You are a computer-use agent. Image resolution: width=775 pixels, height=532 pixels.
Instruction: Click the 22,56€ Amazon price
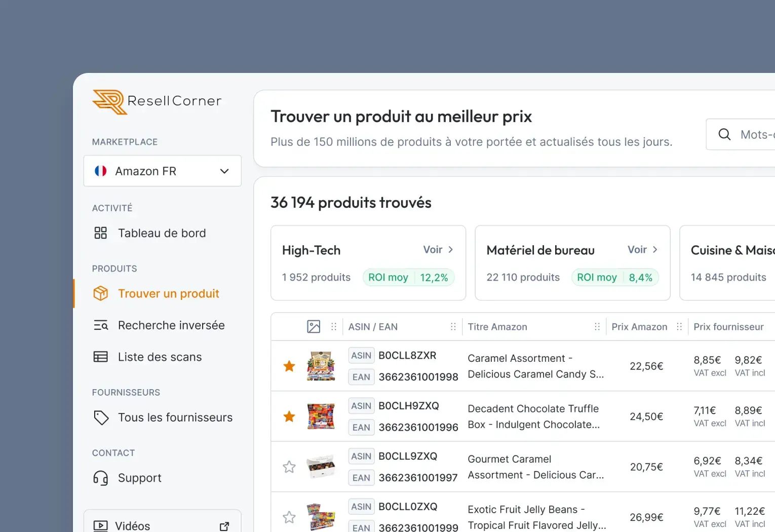pyautogui.click(x=646, y=366)
